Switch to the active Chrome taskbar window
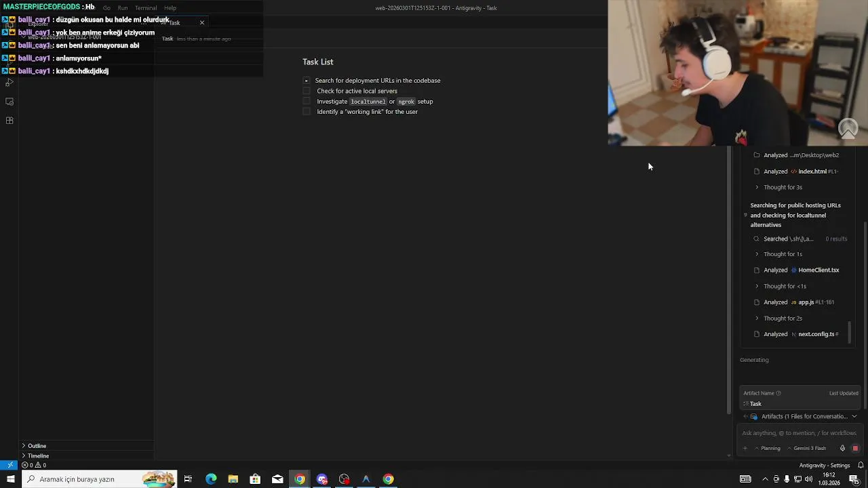The height and width of the screenshot is (488, 868). (x=300, y=479)
